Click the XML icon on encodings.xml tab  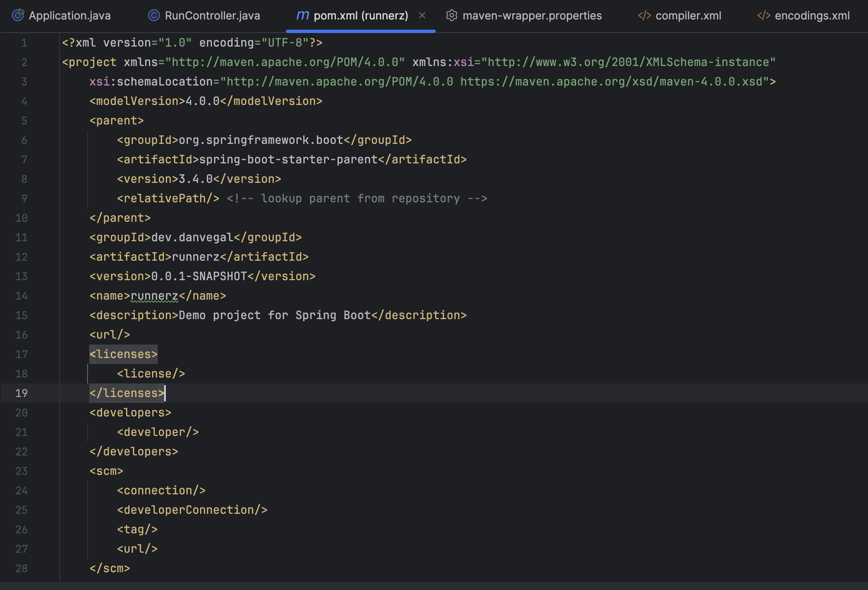[764, 16]
